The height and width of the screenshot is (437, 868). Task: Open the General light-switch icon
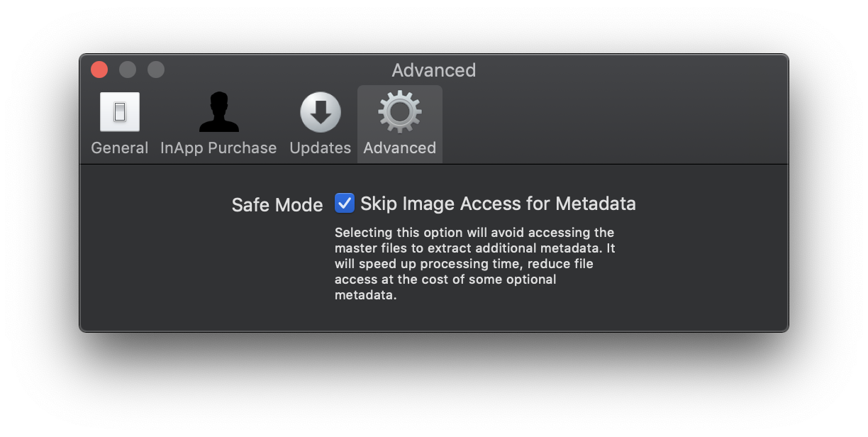(119, 112)
